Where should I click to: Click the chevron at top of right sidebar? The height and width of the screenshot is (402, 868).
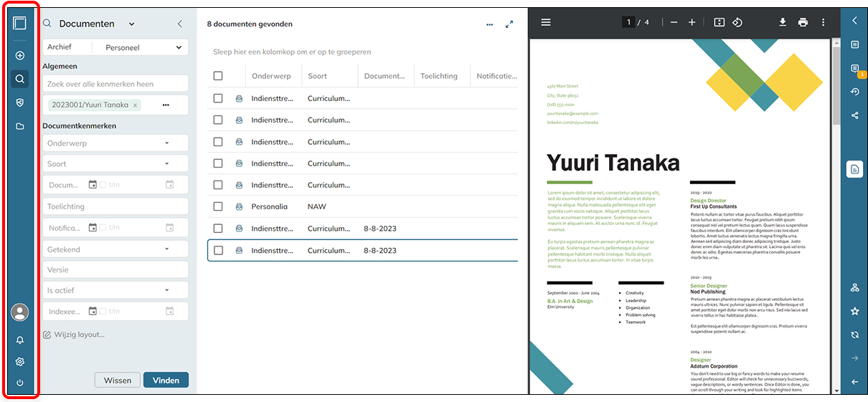click(855, 21)
